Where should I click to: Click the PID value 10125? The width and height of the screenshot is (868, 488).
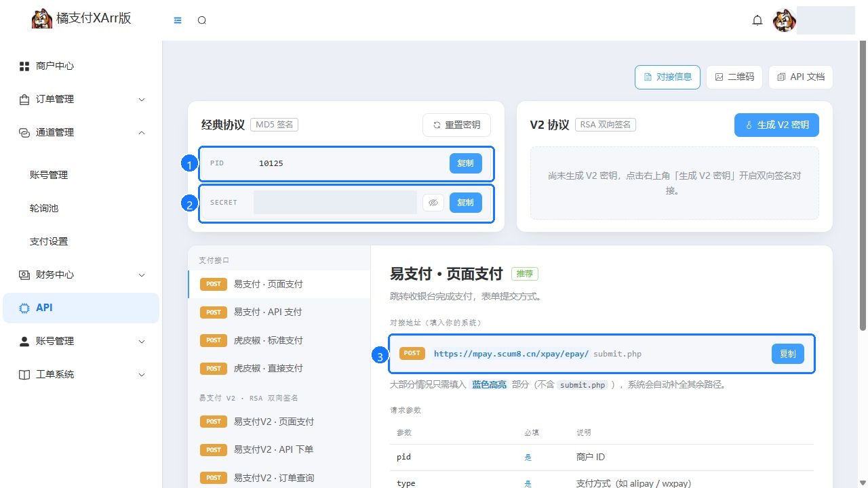point(271,163)
